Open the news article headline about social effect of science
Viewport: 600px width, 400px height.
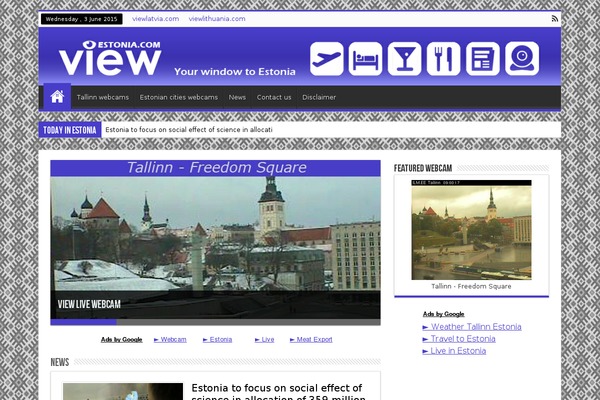279,393
